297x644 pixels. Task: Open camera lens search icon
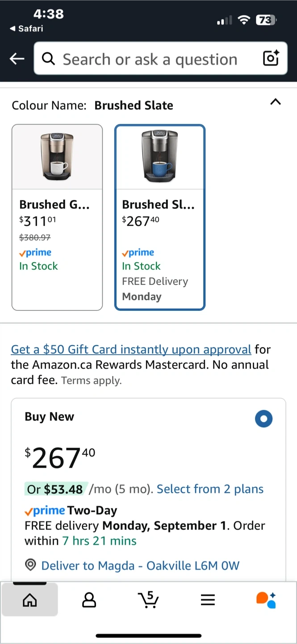pos(271,59)
